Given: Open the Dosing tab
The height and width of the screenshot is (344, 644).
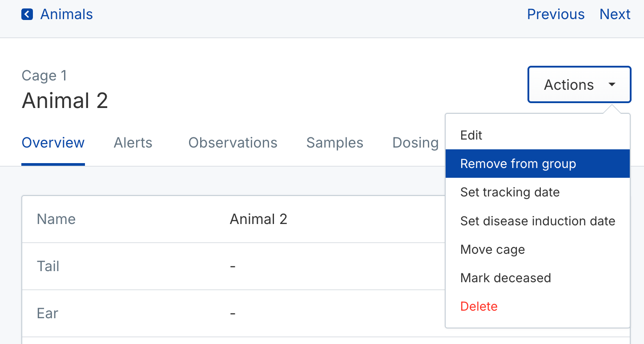Looking at the screenshot, I should pyautogui.click(x=415, y=143).
